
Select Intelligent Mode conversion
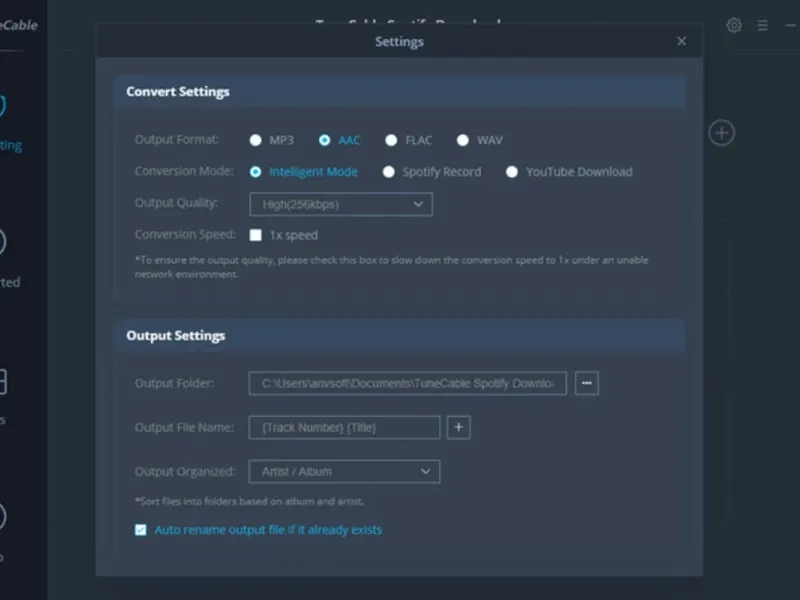(256, 172)
